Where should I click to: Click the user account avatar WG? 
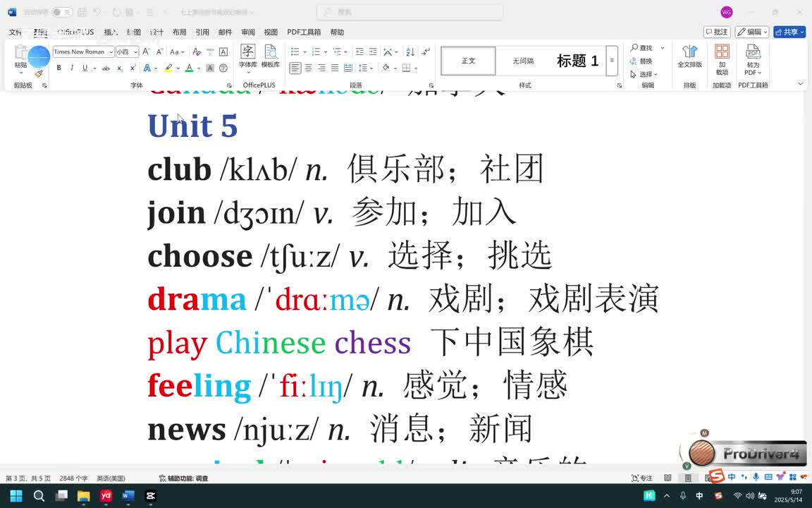(x=727, y=12)
